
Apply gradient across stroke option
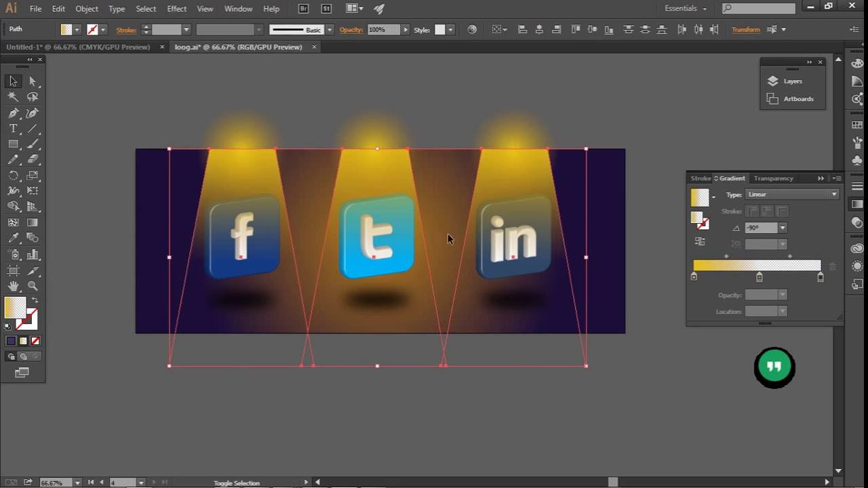click(x=782, y=211)
